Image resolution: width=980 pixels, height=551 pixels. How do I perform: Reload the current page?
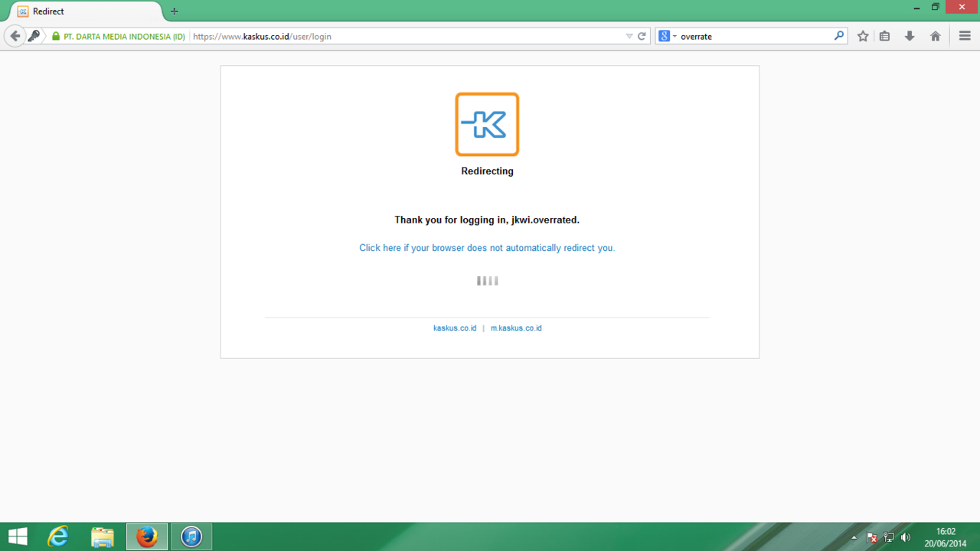642,36
